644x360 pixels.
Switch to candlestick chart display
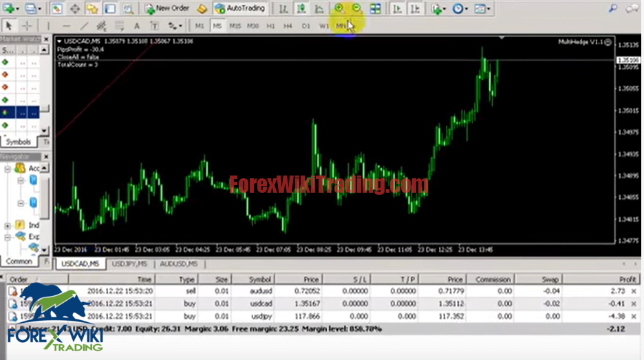point(301,8)
